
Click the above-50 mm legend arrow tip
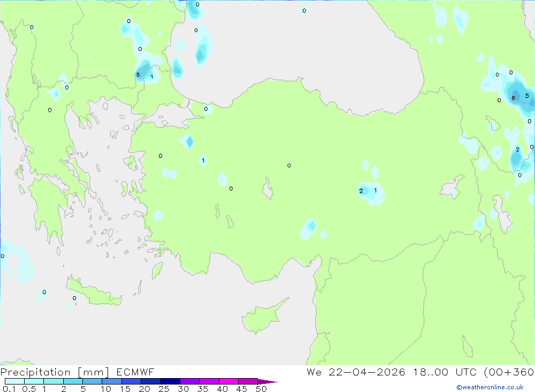[x=268, y=382]
